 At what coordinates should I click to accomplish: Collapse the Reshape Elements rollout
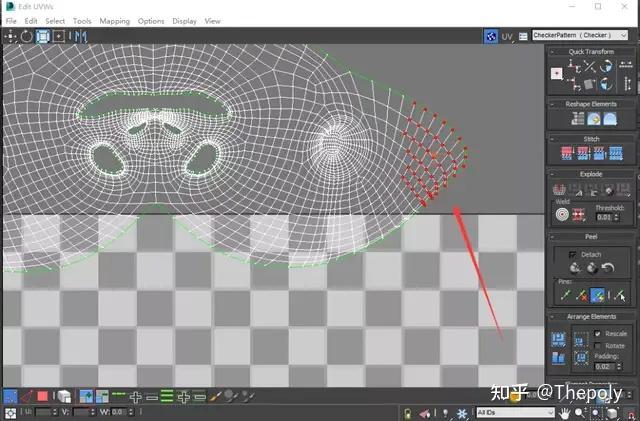[552, 104]
